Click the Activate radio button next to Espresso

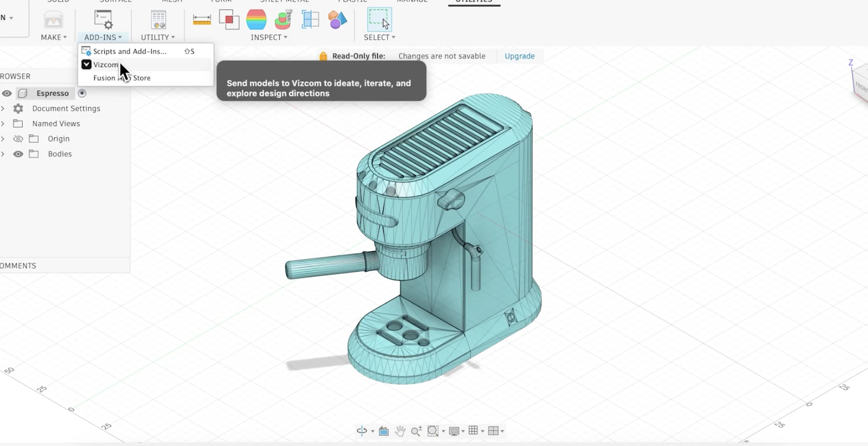tap(82, 93)
